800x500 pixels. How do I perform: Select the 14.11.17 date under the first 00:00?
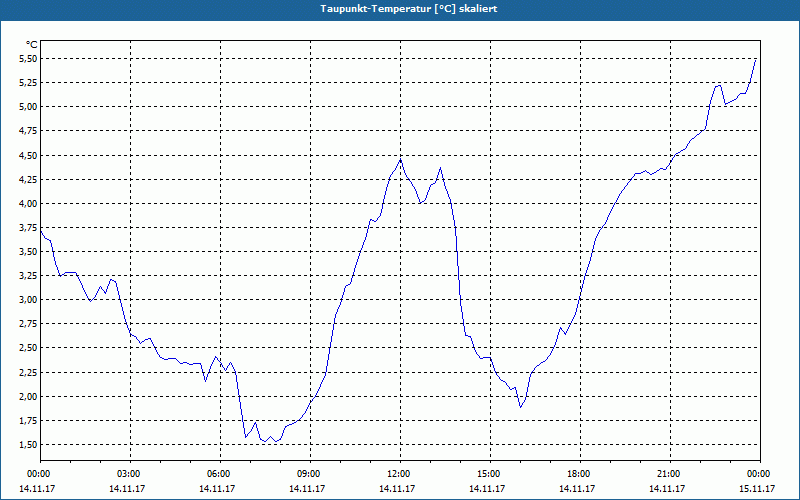click(x=37, y=488)
